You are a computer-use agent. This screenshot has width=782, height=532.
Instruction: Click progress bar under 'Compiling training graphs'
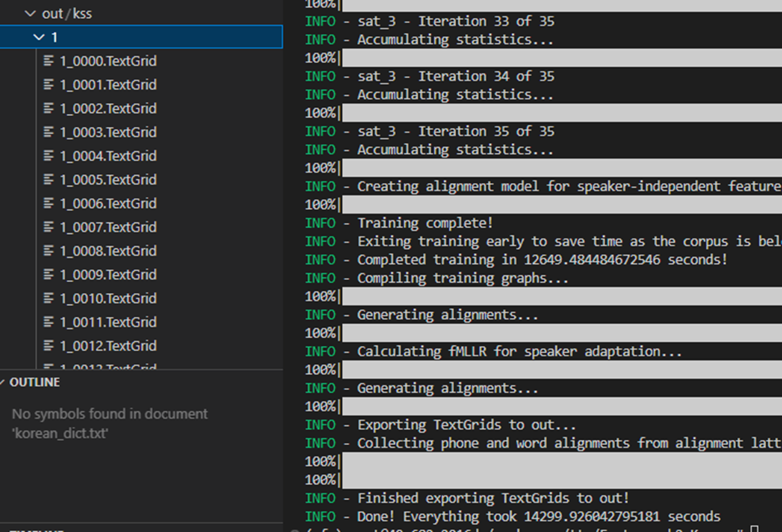562,296
